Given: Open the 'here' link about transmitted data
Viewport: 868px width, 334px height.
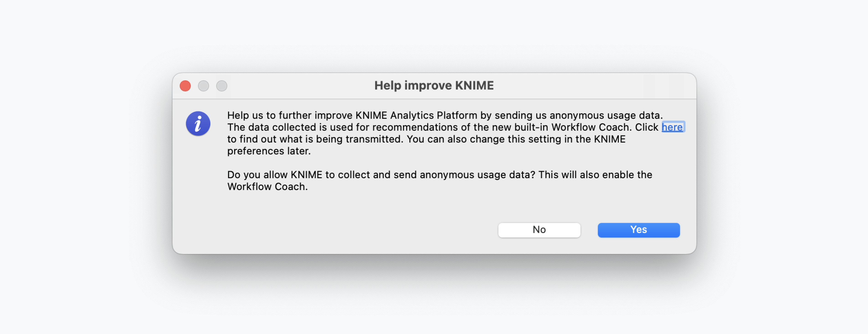Looking at the screenshot, I should coord(673,127).
